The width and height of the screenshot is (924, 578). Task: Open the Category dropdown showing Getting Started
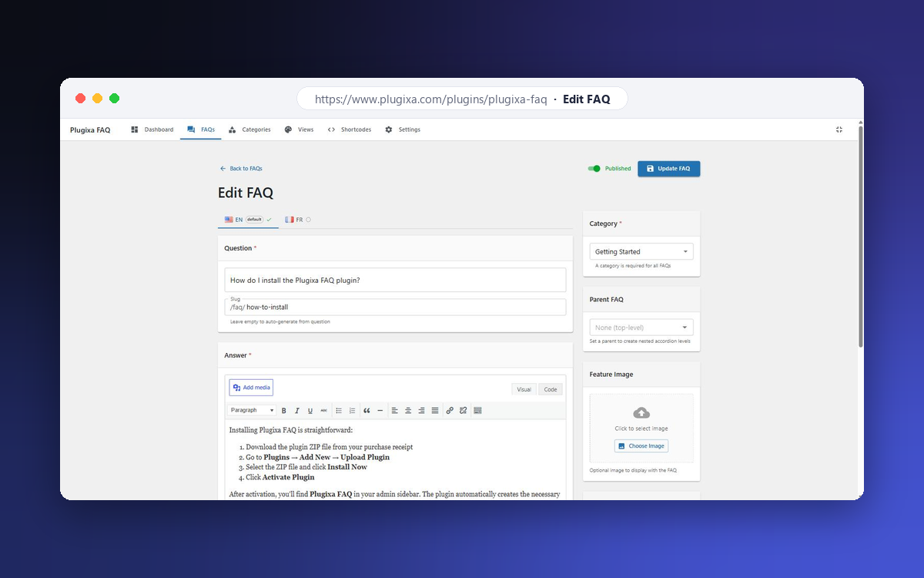(x=641, y=251)
